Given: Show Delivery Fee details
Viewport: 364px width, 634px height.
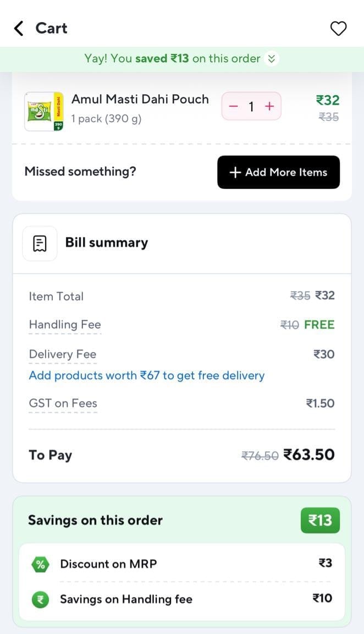Looking at the screenshot, I should coord(63,354).
